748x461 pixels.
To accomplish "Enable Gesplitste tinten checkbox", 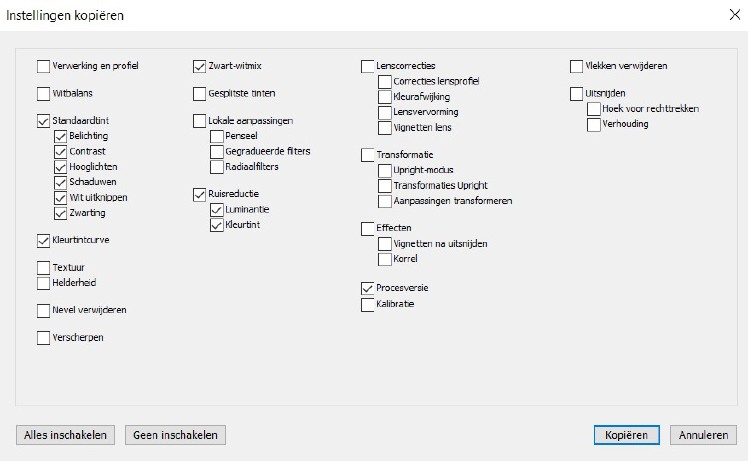I will (x=199, y=94).
